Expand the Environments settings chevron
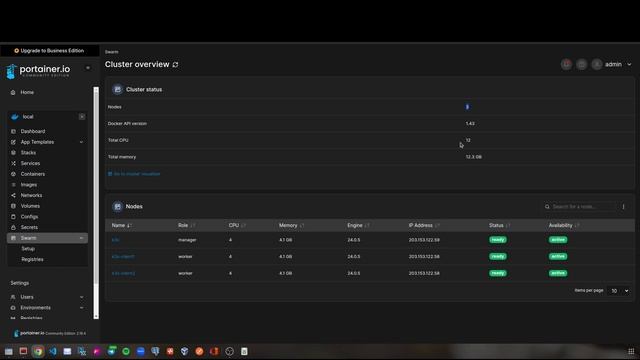Viewport: 640px width, 360px height. [81, 307]
